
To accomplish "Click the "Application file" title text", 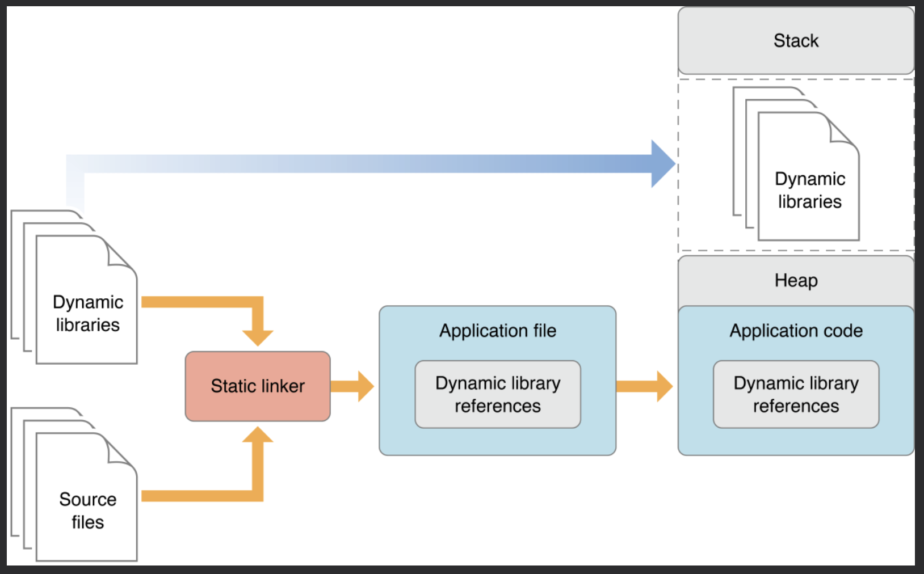I will (498, 331).
